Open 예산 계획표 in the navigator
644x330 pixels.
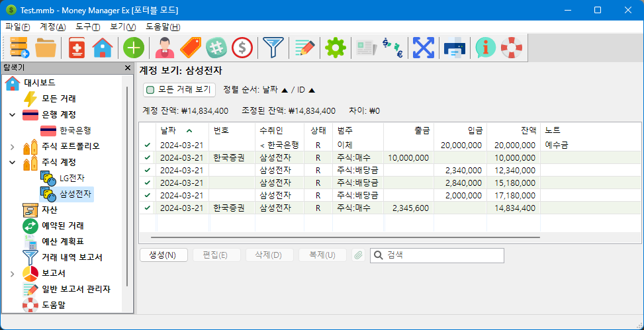[63, 241]
